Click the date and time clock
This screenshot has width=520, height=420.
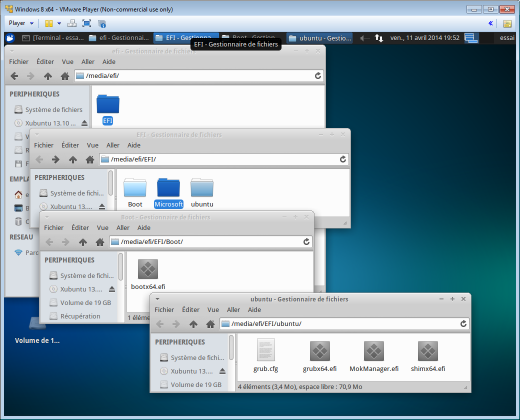(x=425, y=38)
